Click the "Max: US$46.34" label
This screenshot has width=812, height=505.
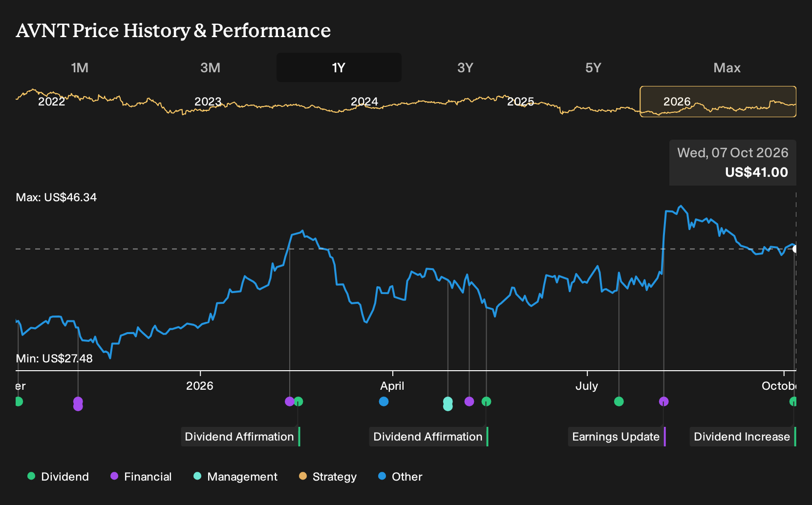coord(56,197)
